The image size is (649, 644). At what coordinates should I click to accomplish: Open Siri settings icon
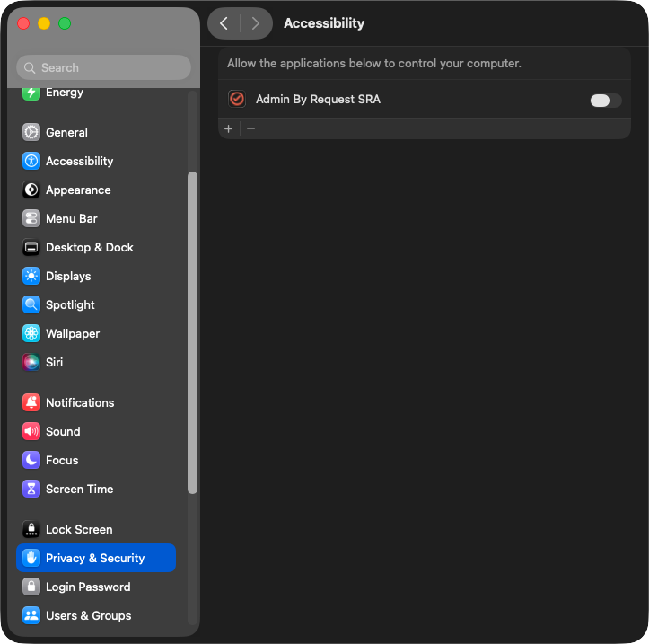[x=31, y=362]
